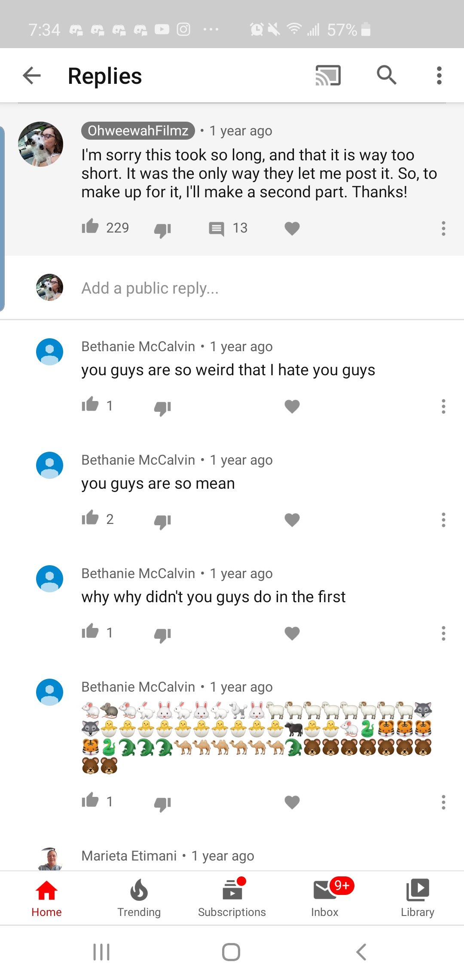This screenshot has width=464, height=980.
Task: Open search with the magnifier icon
Action: coord(386,75)
